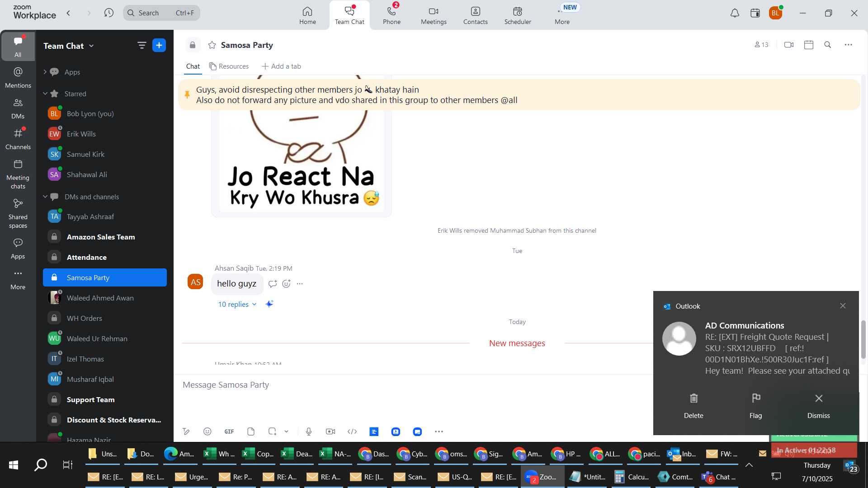Open Windows taskbar search
Screen dimensions: 868x488
(x=41, y=465)
